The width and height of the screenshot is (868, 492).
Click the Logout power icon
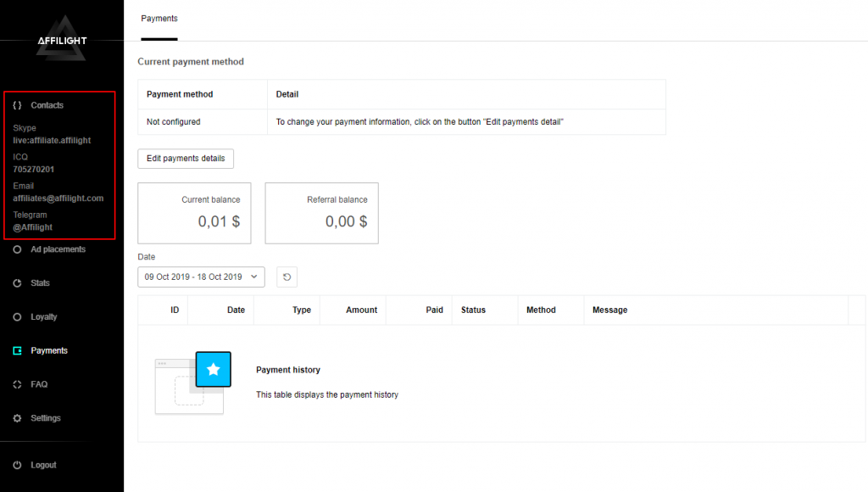pos(17,465)
